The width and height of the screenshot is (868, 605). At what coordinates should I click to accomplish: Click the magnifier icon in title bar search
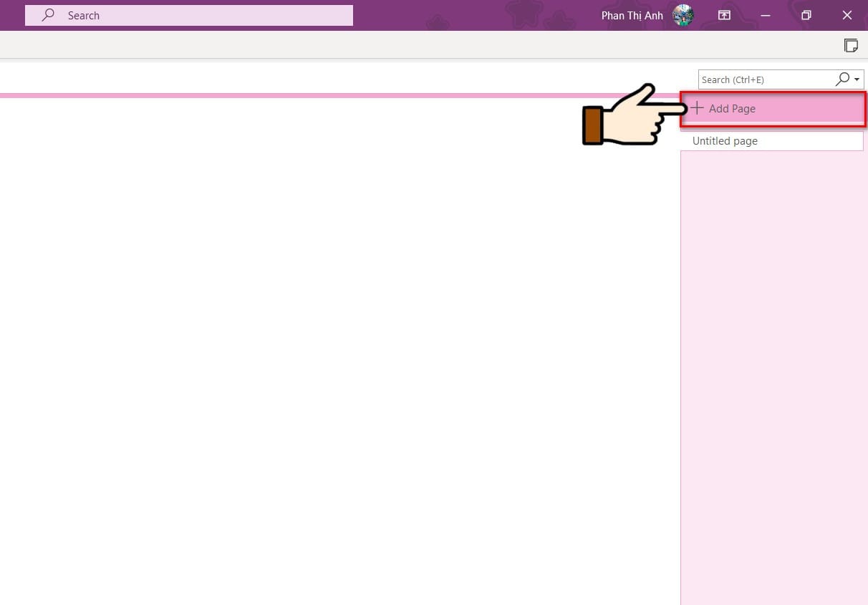pos(49,15)
